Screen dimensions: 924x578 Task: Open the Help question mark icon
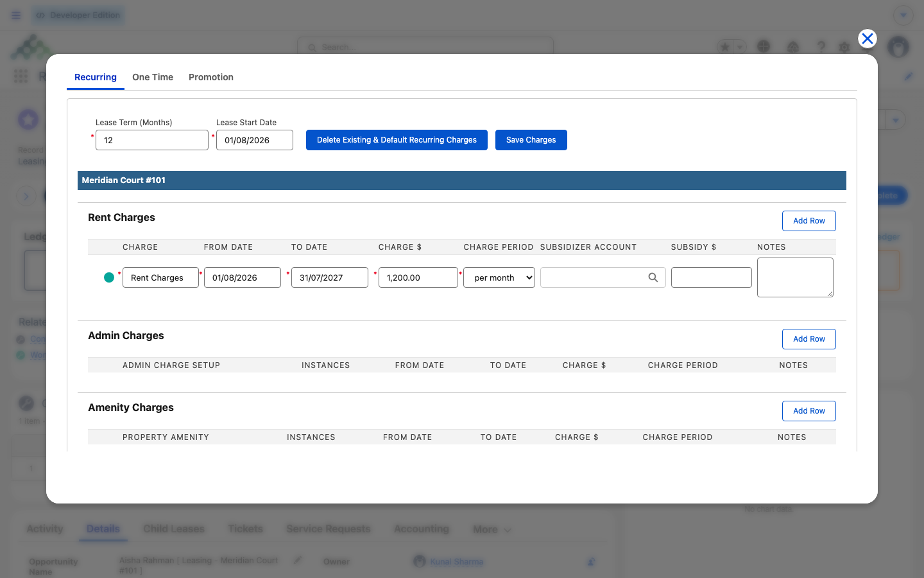tap(821, 47)
